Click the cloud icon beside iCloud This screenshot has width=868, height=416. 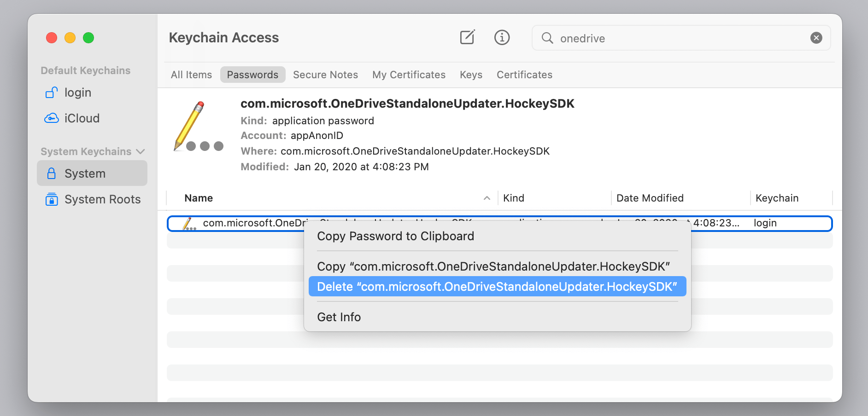(x=52, y=118)
